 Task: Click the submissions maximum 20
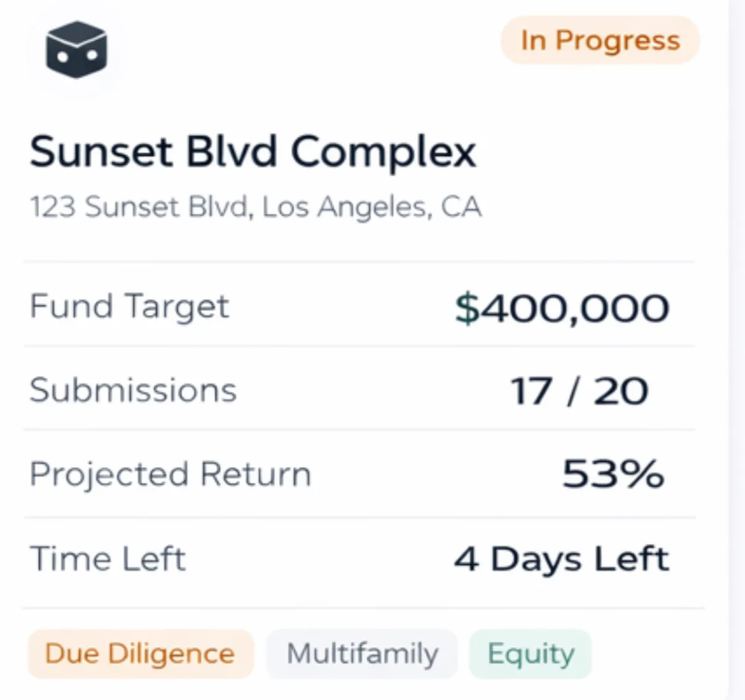click(x=621, y=391)
